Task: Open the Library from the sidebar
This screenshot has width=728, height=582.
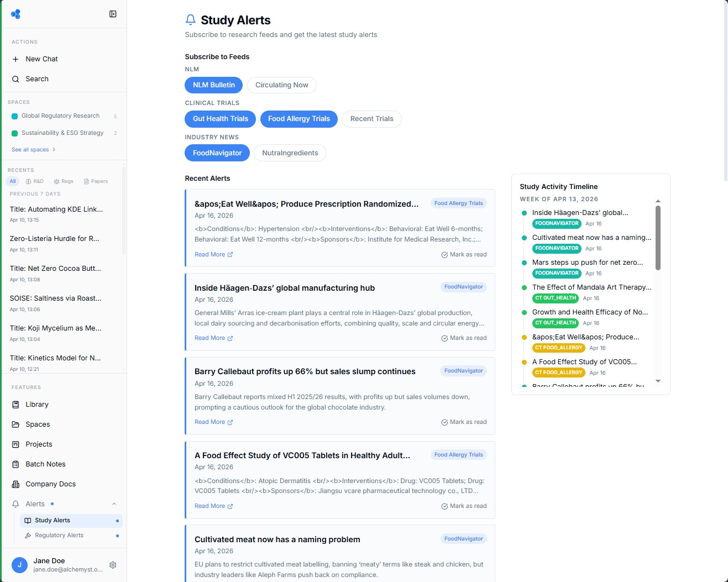Action: pos(37,405)
